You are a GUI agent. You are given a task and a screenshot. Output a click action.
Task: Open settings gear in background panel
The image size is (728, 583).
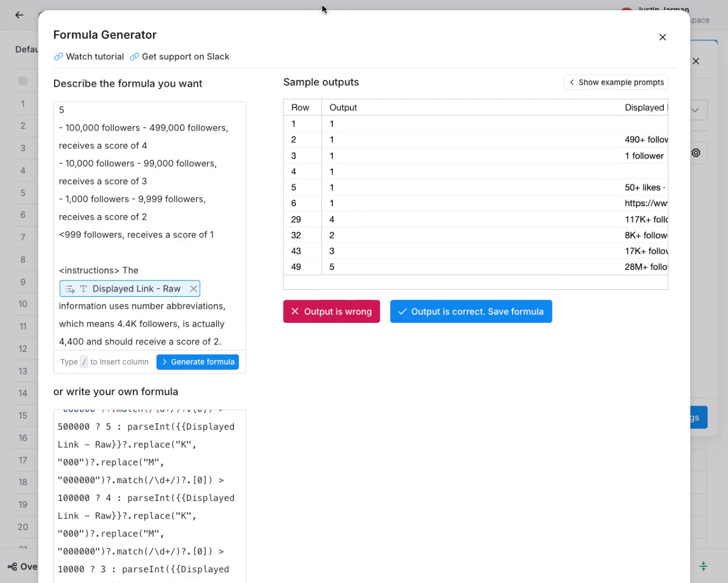point(696,153)
